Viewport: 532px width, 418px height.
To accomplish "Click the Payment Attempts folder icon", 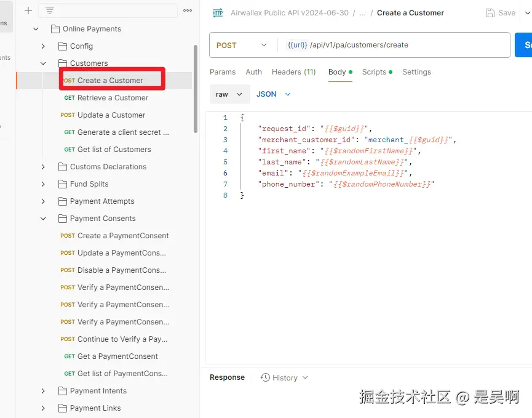I will (x=63, y=201).
